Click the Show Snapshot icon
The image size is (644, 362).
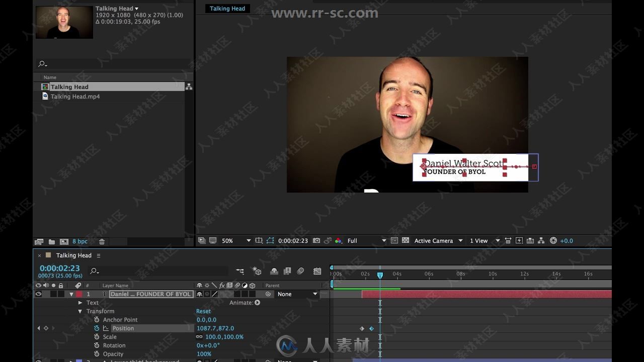[x=328, y=241]
